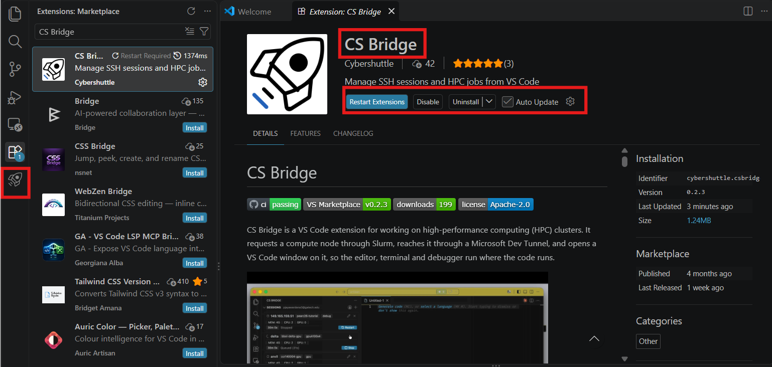Click the ci passing badge
772x367 pixels.
274,204
